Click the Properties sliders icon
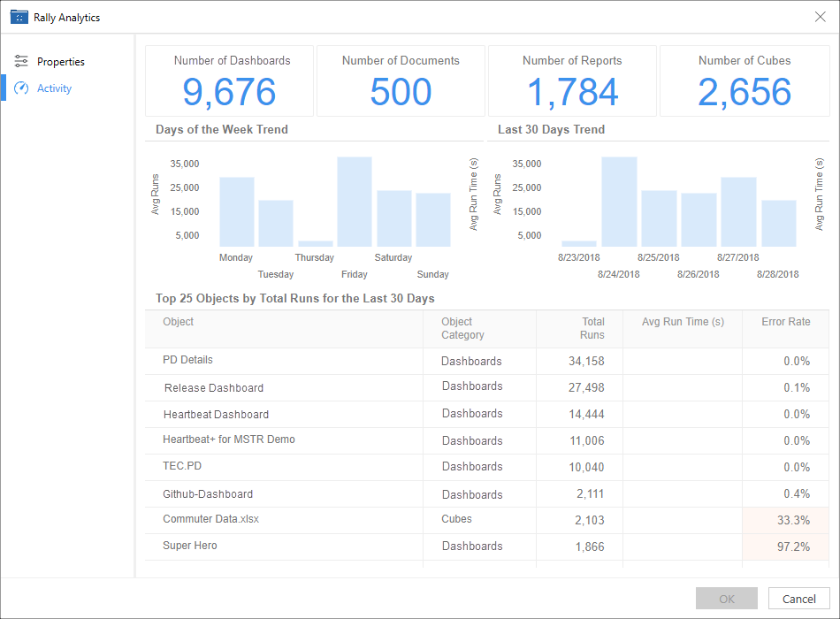The height and width of the screenshot is (619, 840). pyautogui.click(x=21, y=62)
